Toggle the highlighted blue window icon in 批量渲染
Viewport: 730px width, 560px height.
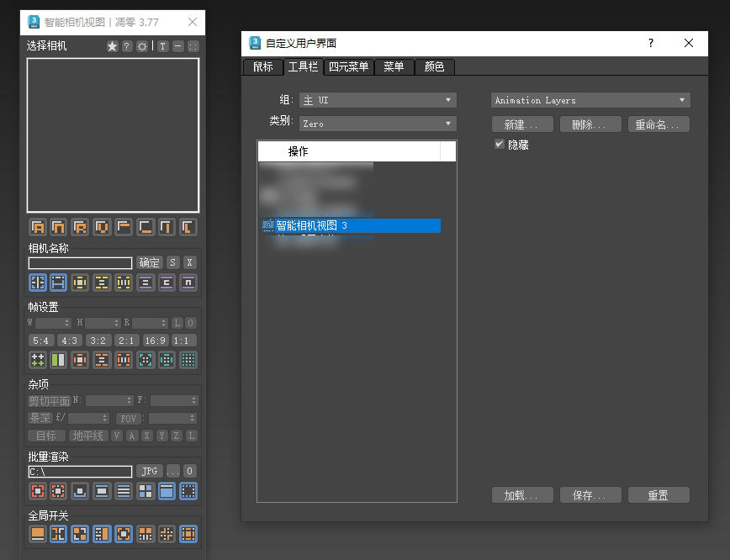click(167, 491)
